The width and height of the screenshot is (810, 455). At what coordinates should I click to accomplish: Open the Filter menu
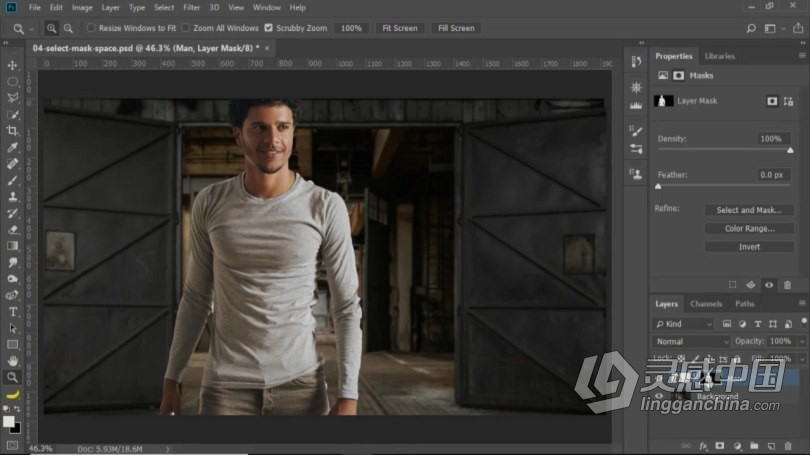(191, 8)
